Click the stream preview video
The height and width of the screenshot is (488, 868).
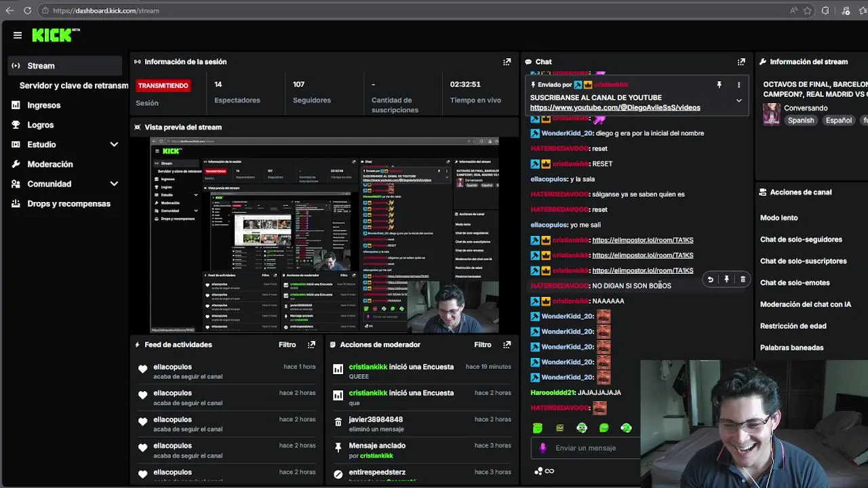(324, 235)
